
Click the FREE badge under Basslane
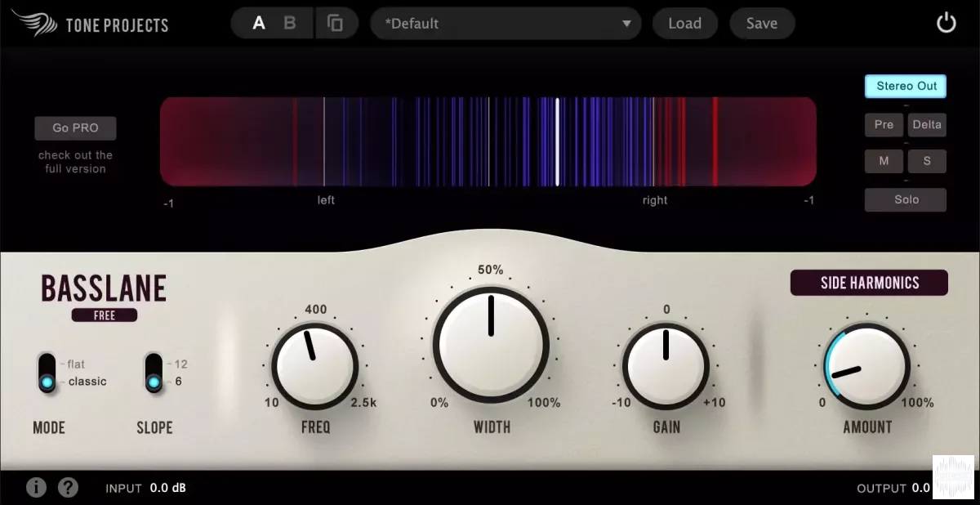coord(105,315)
